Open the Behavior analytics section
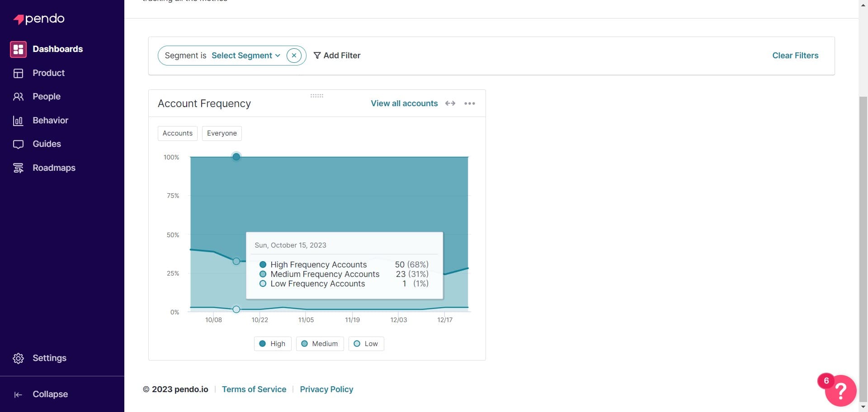The width and height of the screenshot is (868, 412). [50, 120]
